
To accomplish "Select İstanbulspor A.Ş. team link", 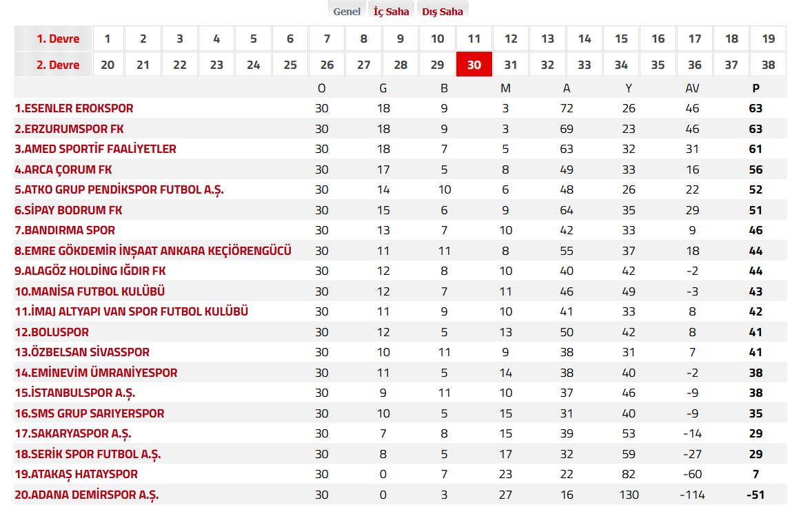I will click(x=74, y=393).
